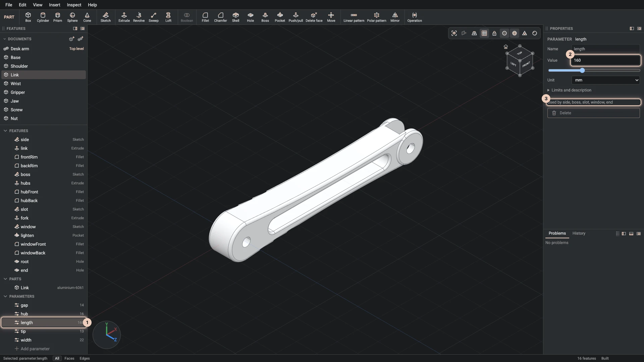This screenshot has height=362, width=644.
Task: Collapse the FEATURES tree section
Action: pos(5,131)
